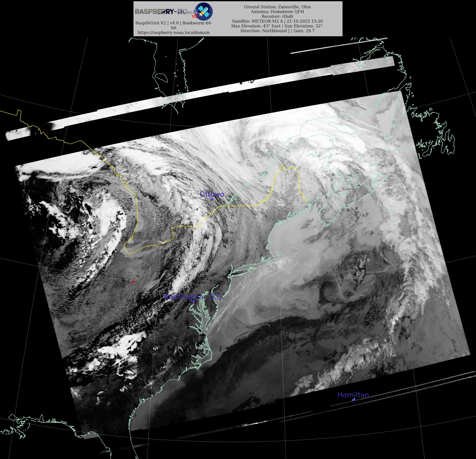Click the blue dot marking Hamilton

coord(353,400)
